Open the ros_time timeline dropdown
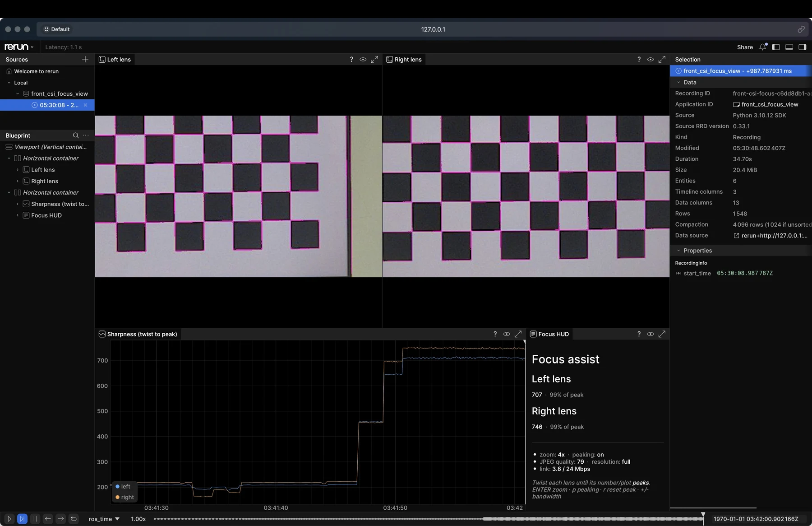This screenshot has width=812, height=526. pos(104,519)
